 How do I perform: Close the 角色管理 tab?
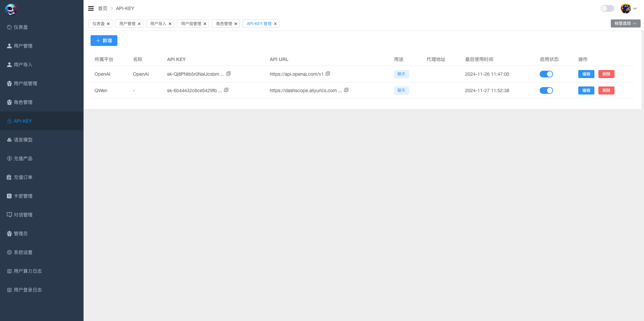pos(236,24)
